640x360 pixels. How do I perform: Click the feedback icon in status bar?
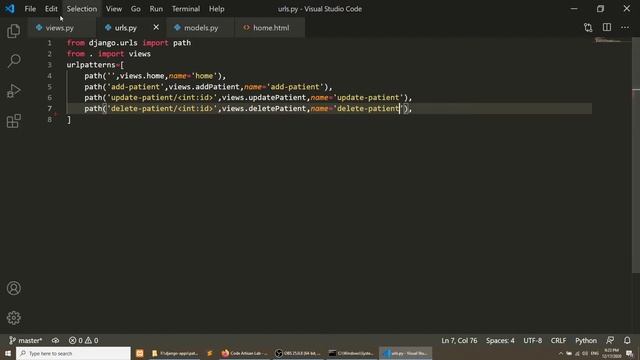click(610, 340)
